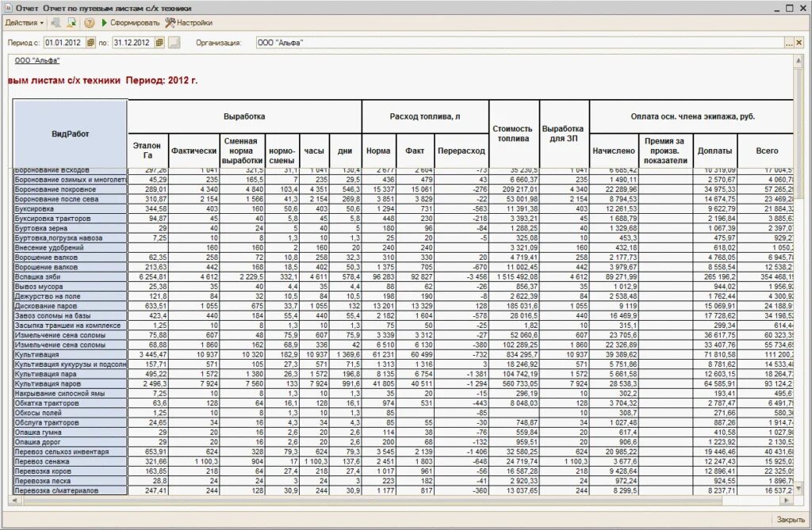812x530 pixels.
Task: Click the icon left of the help button
Action: point(72,23)
